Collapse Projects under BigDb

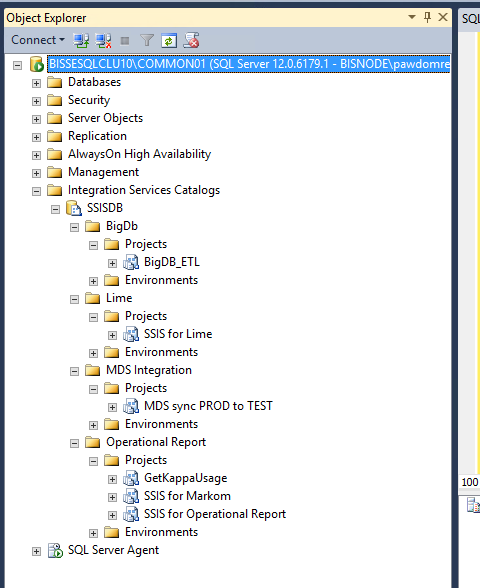pos(93,245)
